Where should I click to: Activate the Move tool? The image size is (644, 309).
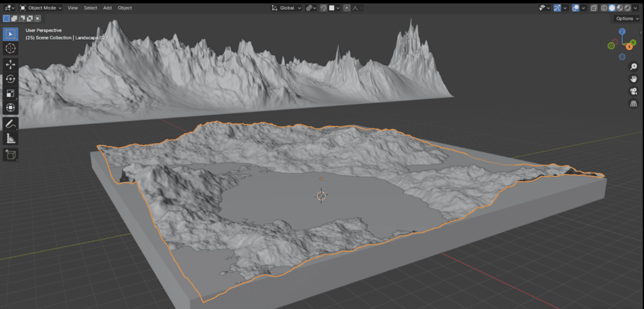(11, 64)
